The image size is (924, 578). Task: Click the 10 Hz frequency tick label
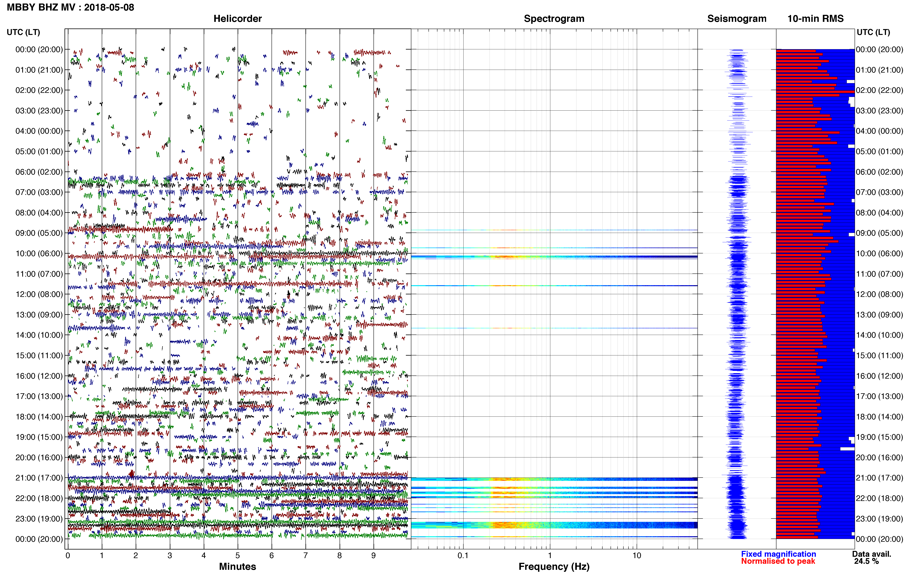pyautogui.click(x=637, y=556)
